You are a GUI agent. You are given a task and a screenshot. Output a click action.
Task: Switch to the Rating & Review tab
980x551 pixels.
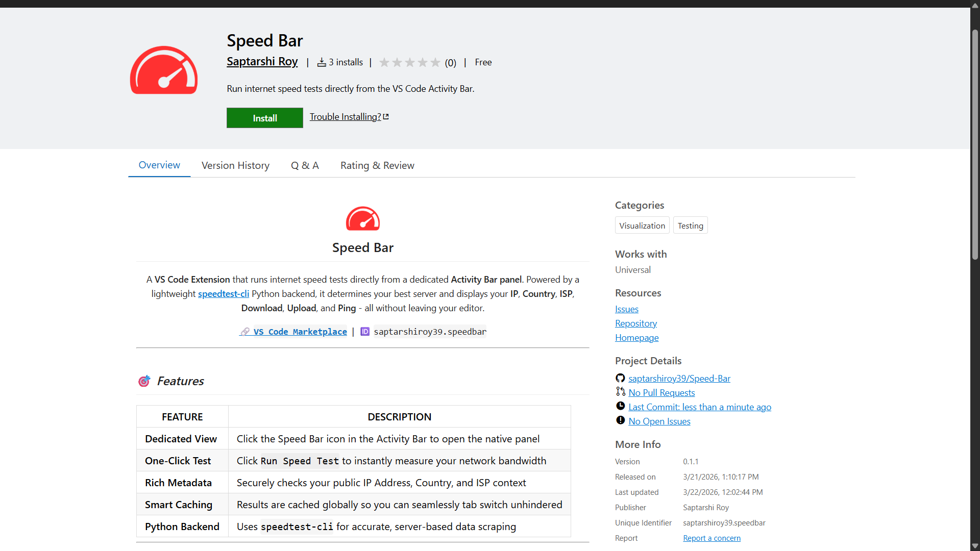click(377, 165)
